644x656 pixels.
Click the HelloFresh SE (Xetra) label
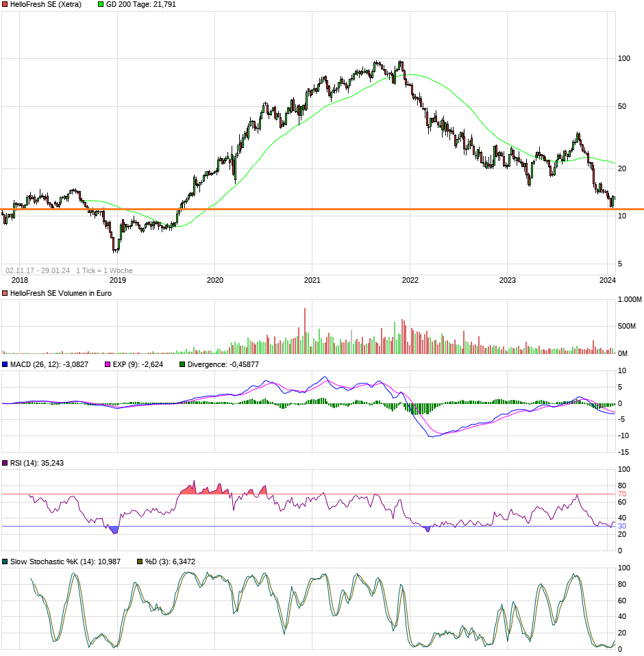click(x=46, y=5)
